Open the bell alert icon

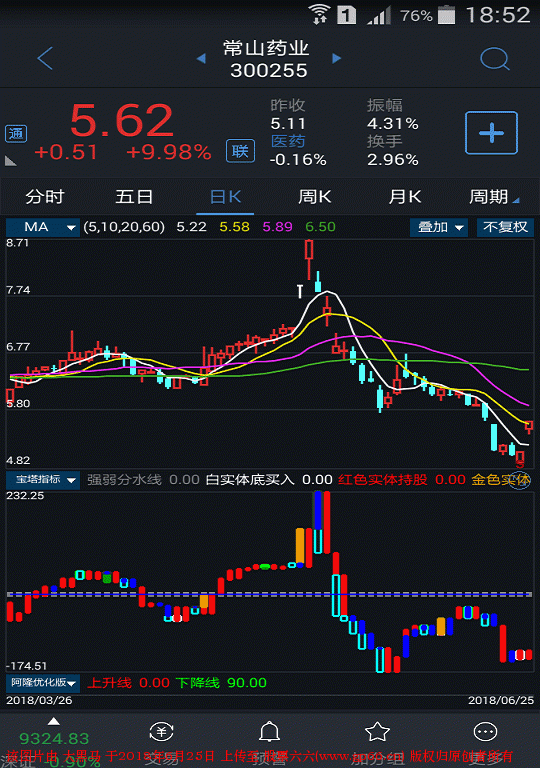(270, 732)
